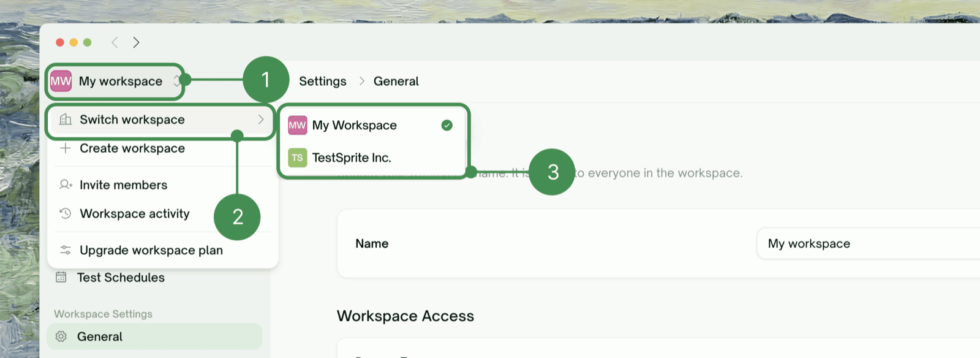Go back with the left arrow
The width and height of the screenshot is (980, 358).
pyautogui.click(x=115, y=42)
